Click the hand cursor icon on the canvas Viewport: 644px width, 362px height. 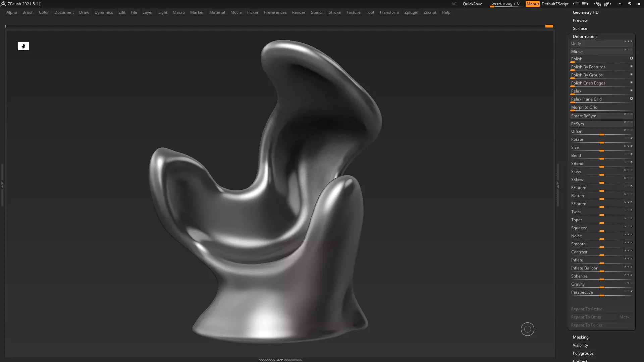[23, 46]
